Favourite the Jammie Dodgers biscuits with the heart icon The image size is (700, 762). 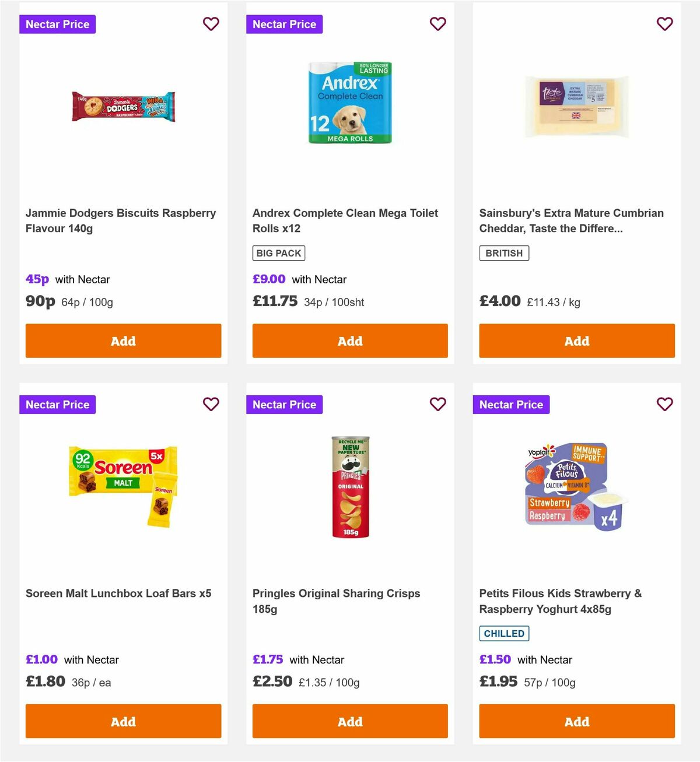coord(211,24)
